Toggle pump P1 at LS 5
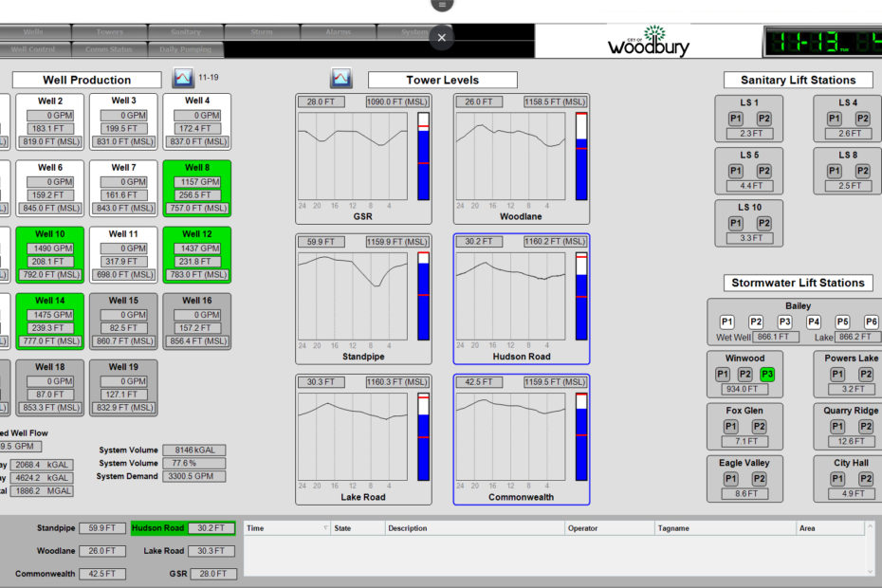The height and width of the screenshot is (588, 882). [735, 171]
